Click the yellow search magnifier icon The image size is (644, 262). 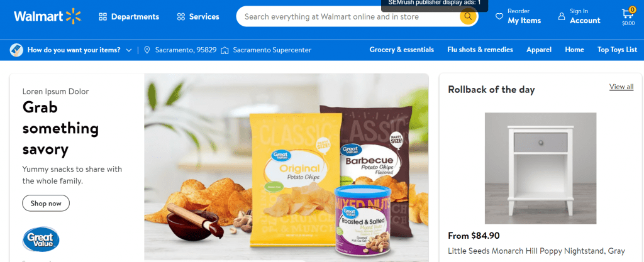(x=468, y=17)
